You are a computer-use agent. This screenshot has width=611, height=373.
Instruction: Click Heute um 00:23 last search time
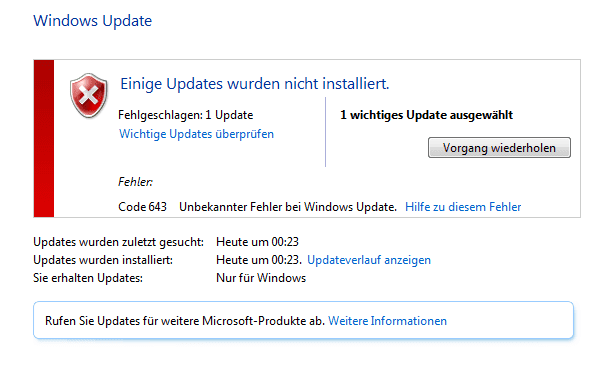tap(257, 242)
